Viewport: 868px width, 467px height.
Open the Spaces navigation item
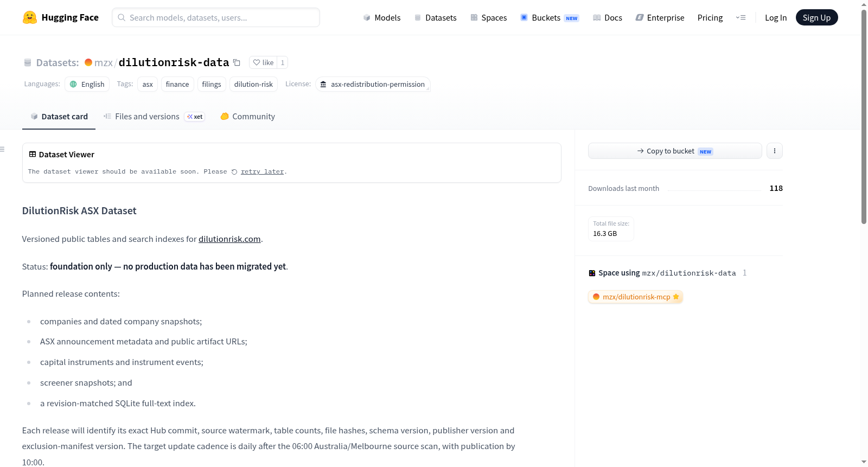(488, 17)
